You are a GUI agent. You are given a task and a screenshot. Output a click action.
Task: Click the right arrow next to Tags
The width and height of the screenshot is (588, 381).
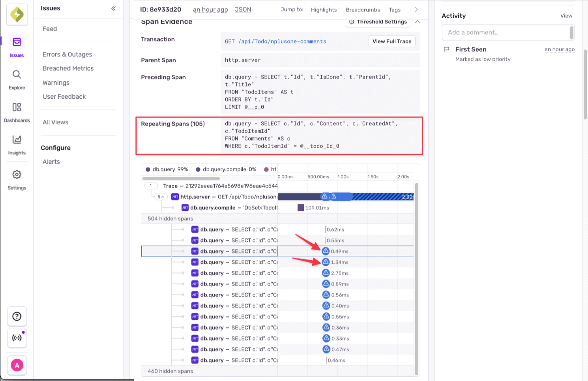416,9
